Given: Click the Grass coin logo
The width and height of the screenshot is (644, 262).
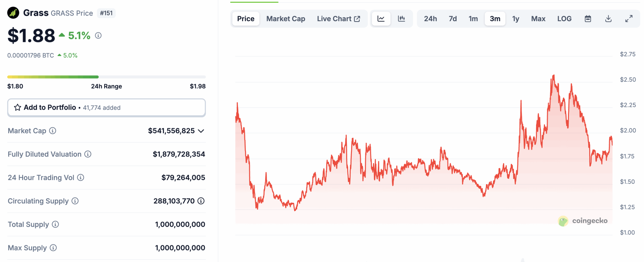Looking at the screenshot, I should point(13,13).
